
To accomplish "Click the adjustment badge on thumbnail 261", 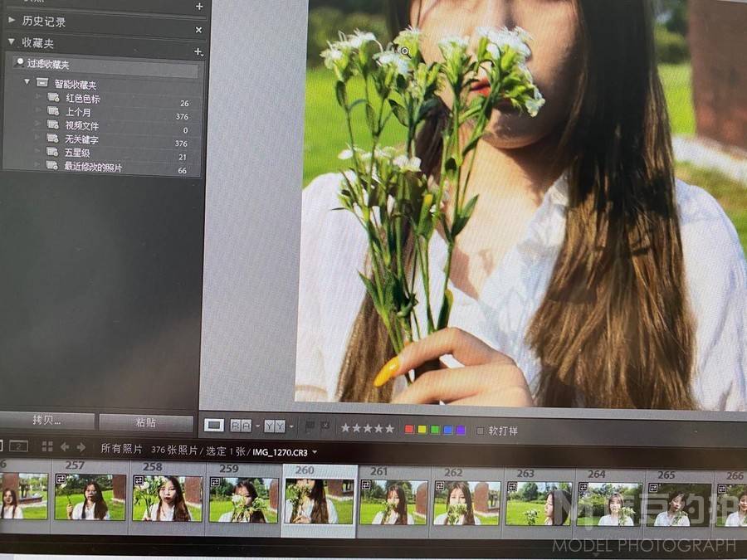I will [366, 485].
